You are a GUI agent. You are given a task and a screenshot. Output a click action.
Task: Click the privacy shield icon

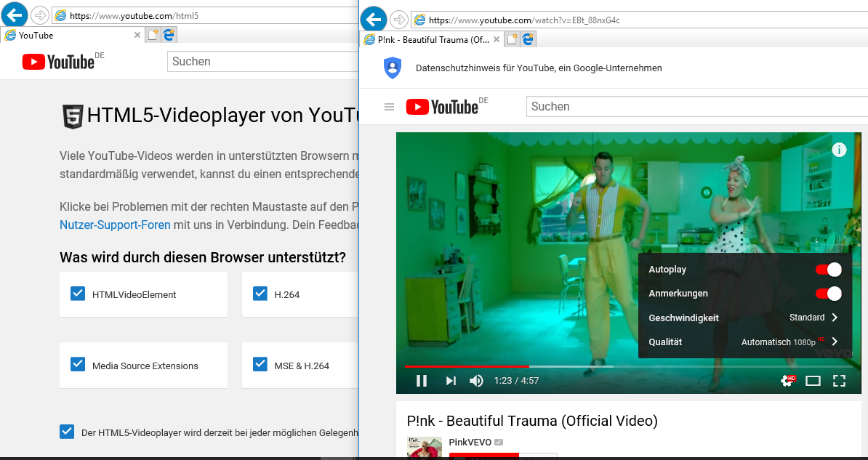coord(393,68)
